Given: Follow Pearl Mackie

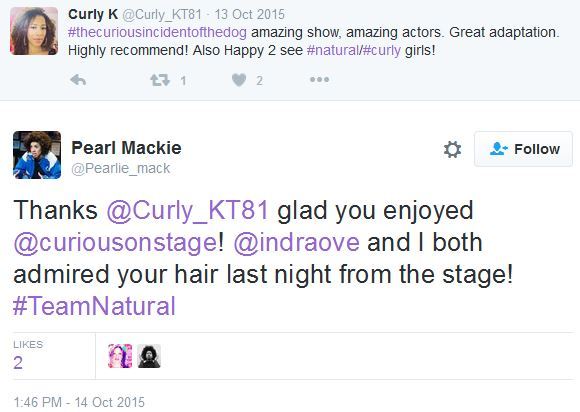Looking at the screenshot, I should [523, 149].
